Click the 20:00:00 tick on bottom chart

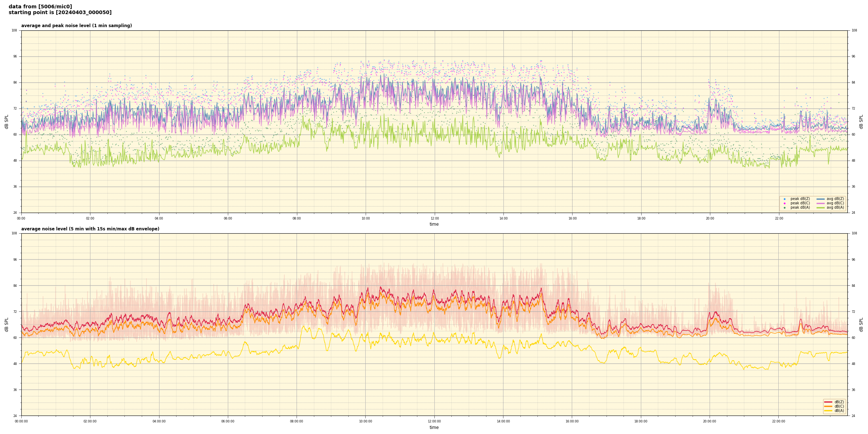point(710,421)
